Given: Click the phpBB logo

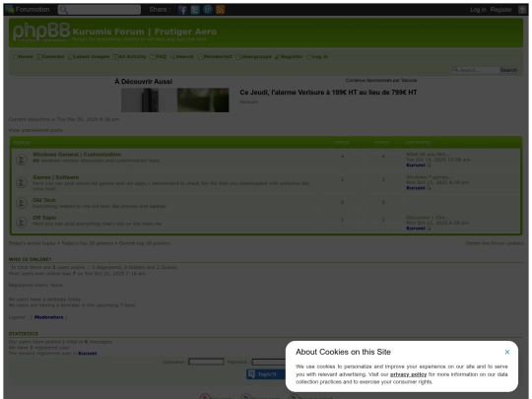Looking at the screenshot, I should [x=41, y=33].
